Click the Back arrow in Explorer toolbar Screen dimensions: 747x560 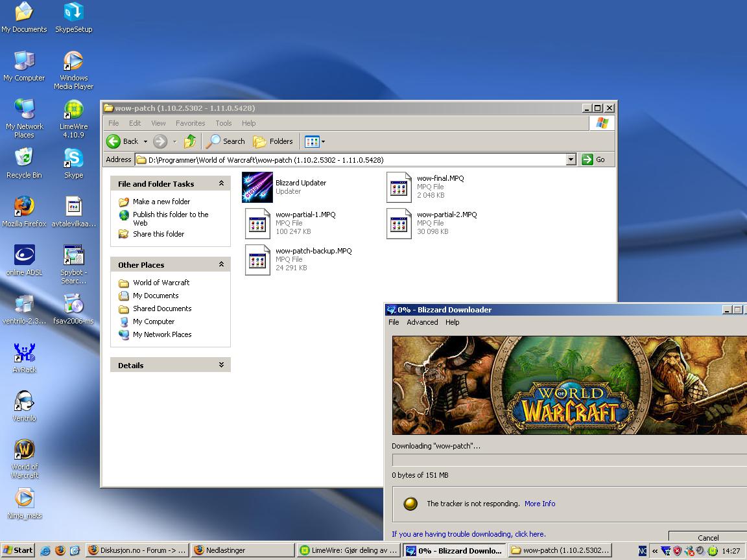click(x=113, y=141)
